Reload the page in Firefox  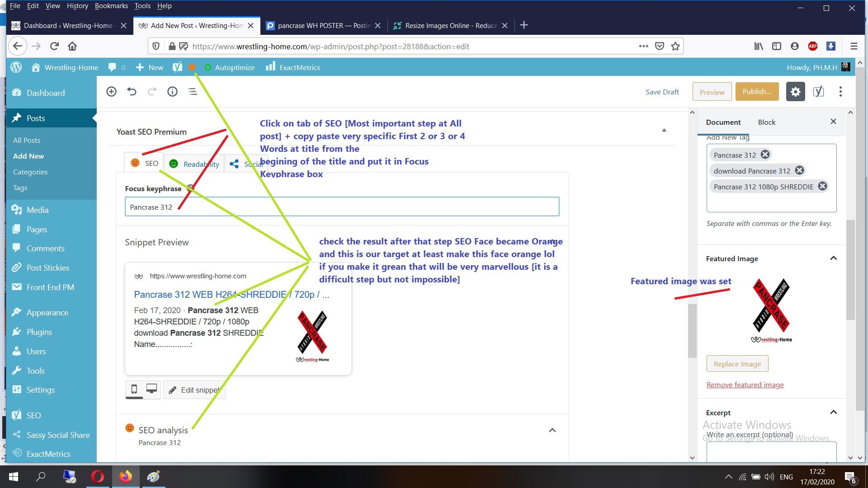54,46
